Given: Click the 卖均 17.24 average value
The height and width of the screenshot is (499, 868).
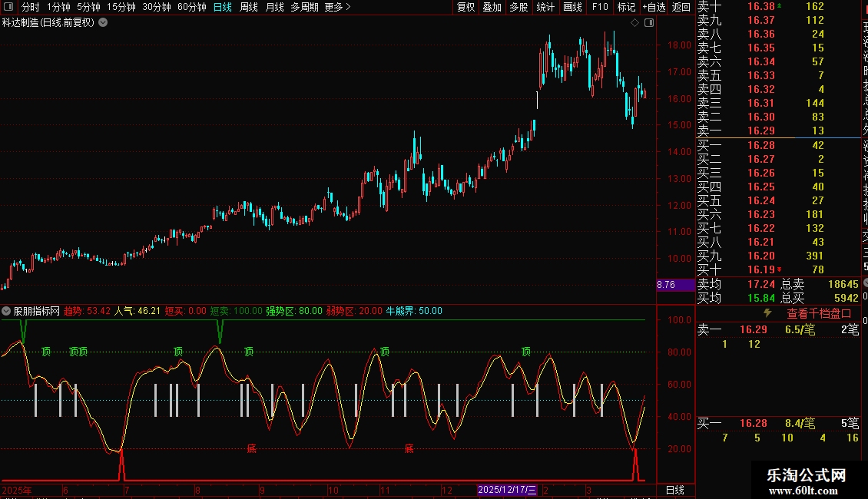Looking at the screenshot, I should coord(760,284).
